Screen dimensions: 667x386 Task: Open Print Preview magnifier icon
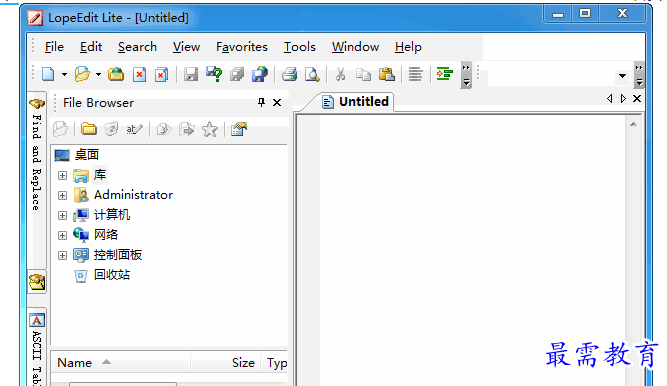pyautogui.click(x=312, y=74)
